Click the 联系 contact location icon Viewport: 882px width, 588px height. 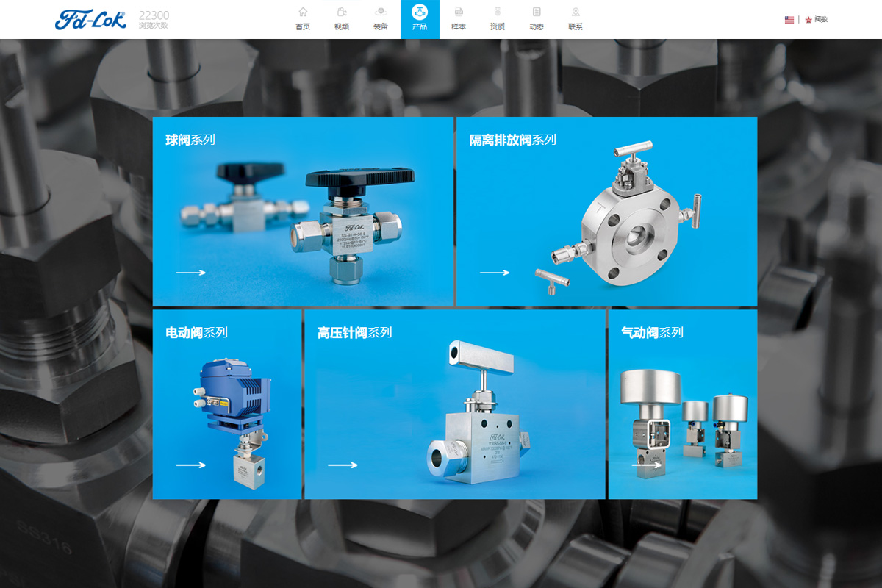pyautogui.click(x=576, y=12)
